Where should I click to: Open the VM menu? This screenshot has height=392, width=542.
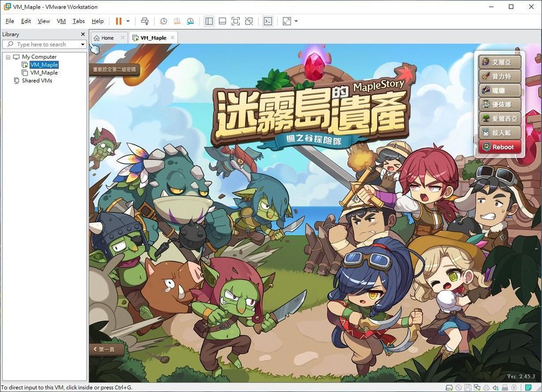pos(61,21)
